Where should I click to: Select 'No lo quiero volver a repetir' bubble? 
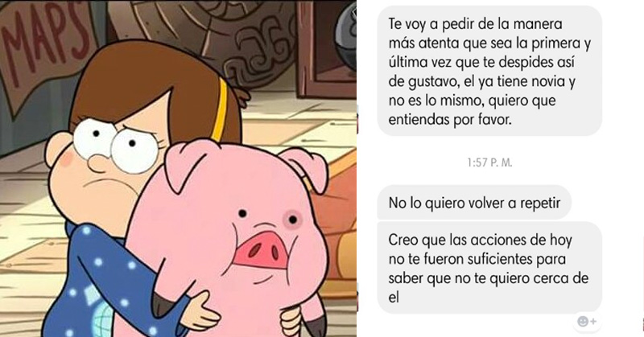(x=474, y=203)
